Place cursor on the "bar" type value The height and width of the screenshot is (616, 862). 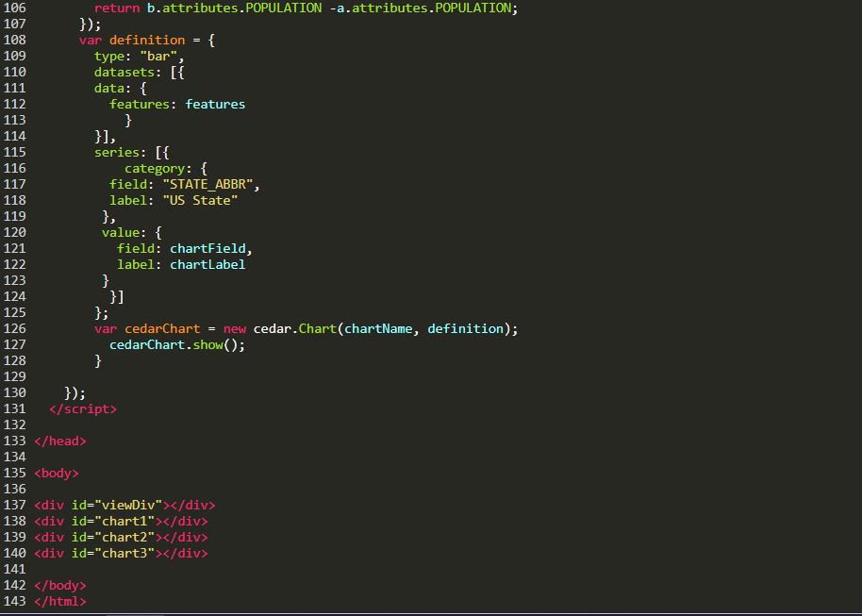[158, 56]
